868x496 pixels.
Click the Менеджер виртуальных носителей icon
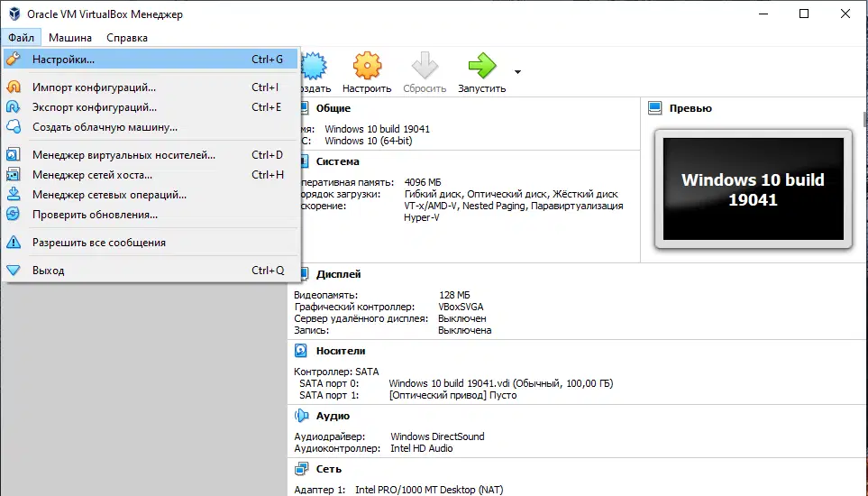(14, 154)
